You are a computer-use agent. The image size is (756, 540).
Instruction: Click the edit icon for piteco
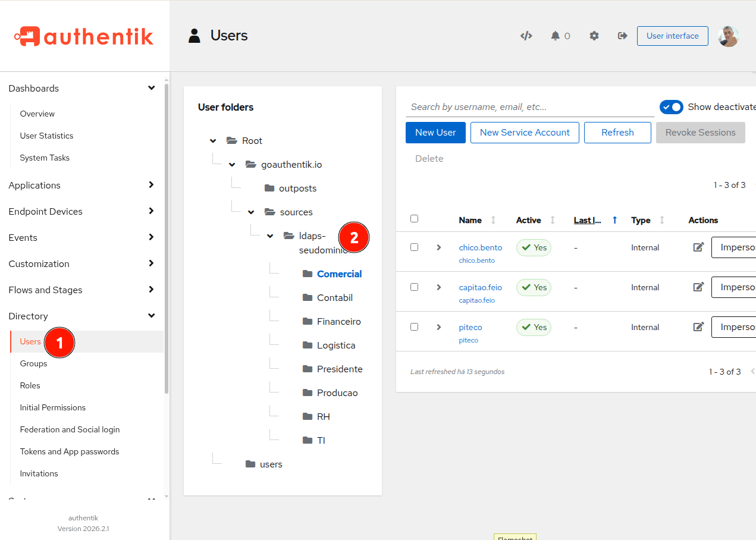698,327
